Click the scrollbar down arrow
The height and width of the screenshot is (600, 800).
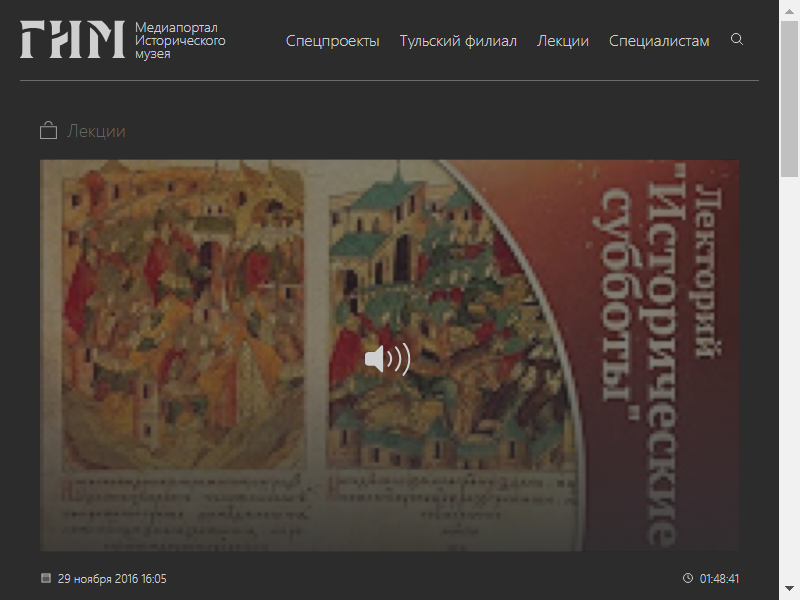[789, 589]
